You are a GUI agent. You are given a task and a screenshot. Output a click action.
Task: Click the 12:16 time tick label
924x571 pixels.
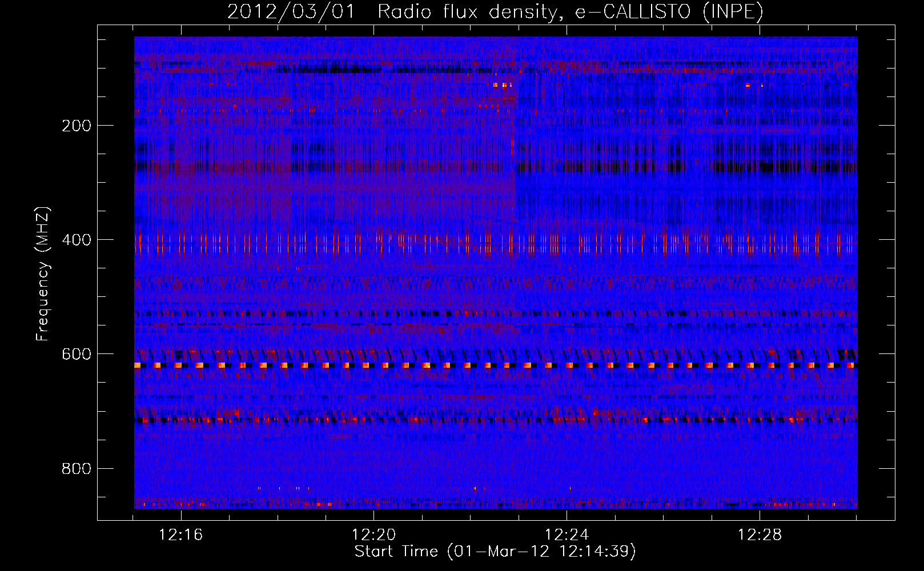(181, 535)
